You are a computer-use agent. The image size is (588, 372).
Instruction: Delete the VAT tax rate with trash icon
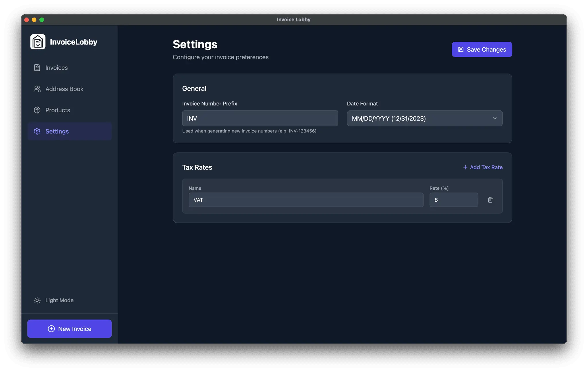point(490,200)
